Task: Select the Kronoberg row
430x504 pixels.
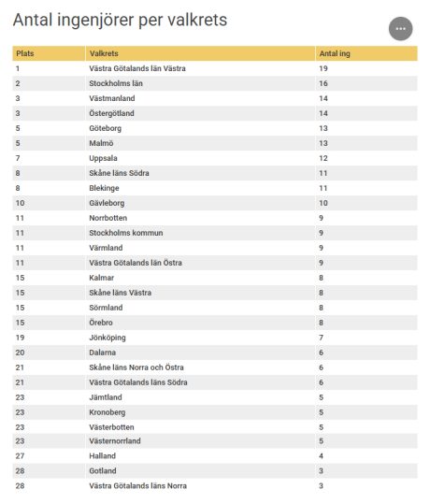Action: [x=215, y=412]
